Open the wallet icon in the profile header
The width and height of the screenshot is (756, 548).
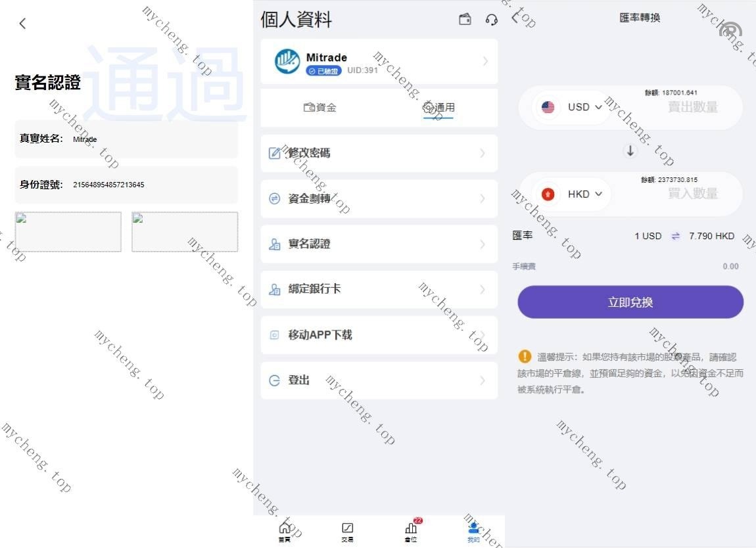click(x=465, y=20)
